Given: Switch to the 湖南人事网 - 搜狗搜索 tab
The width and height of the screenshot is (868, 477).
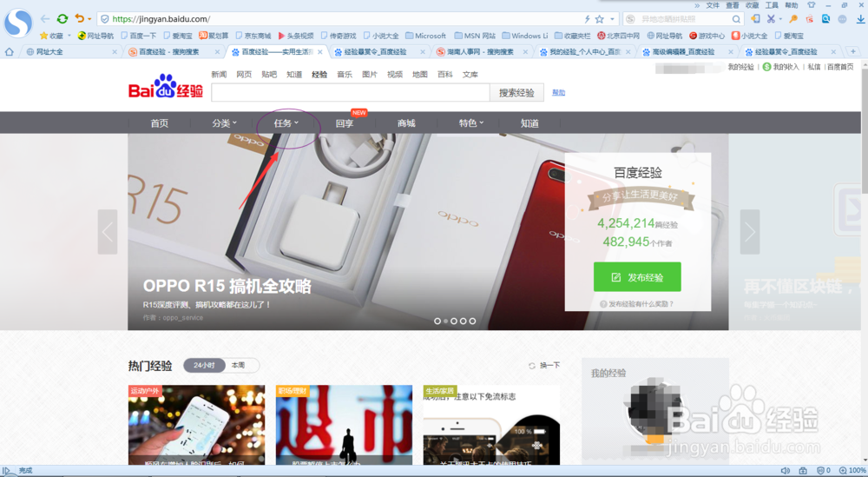Looking at the screenshot, I should 482,51.
